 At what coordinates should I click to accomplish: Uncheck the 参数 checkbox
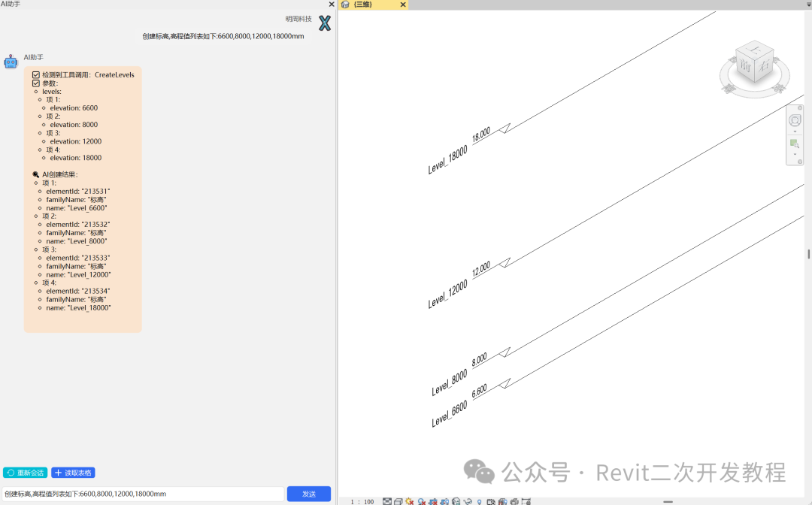35,83
